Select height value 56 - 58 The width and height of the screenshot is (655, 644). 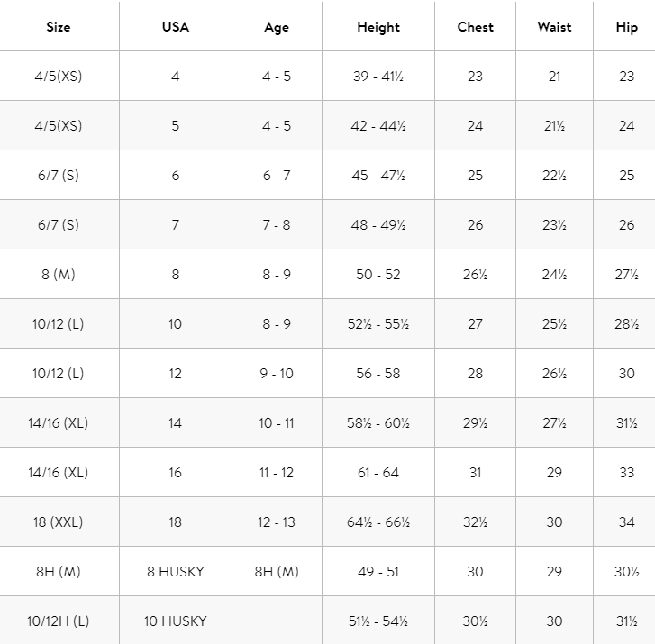tap(378, 373)
